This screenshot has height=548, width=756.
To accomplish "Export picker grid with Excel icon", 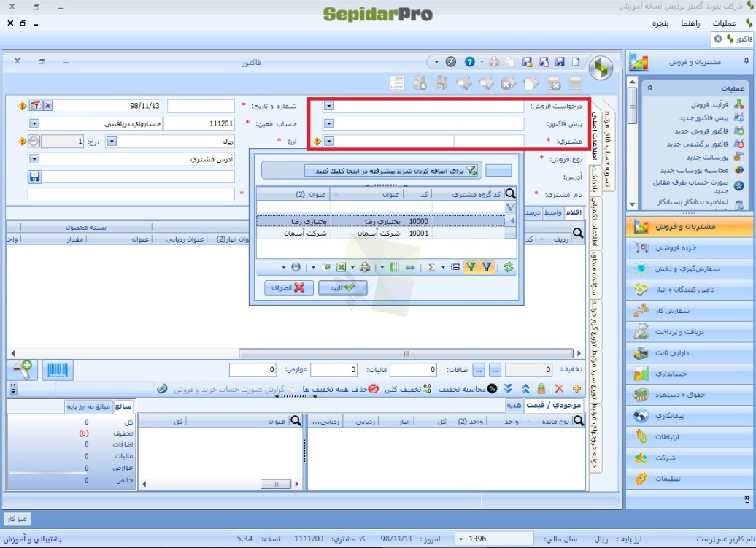I will (342, 267).
